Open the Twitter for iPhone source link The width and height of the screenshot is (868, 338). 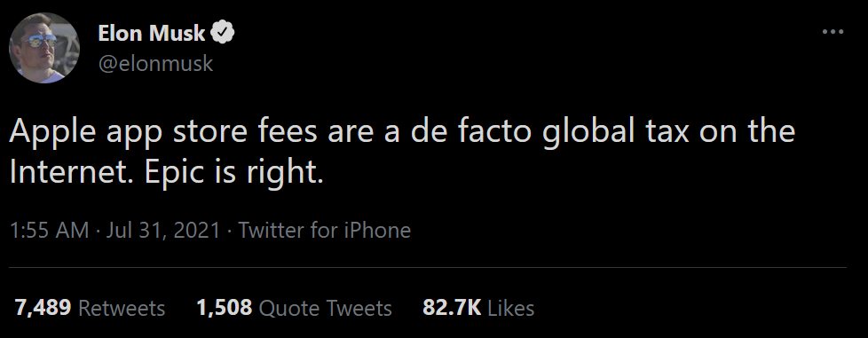[x=325, y=230]
